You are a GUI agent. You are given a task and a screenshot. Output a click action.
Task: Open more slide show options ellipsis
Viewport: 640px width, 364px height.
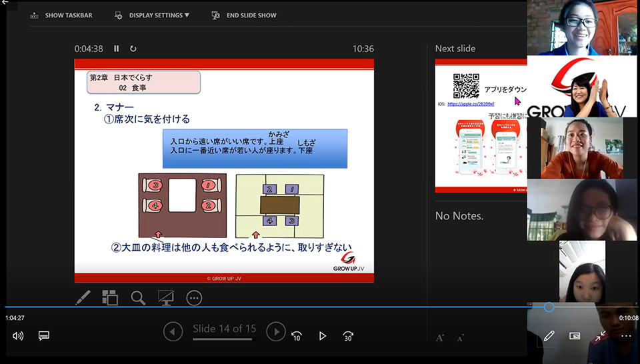(194, 298)
